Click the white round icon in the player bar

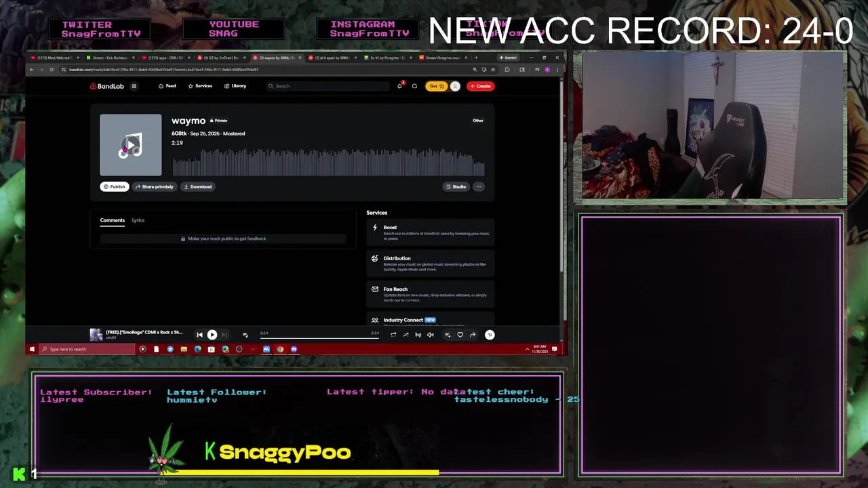[490, 335]
